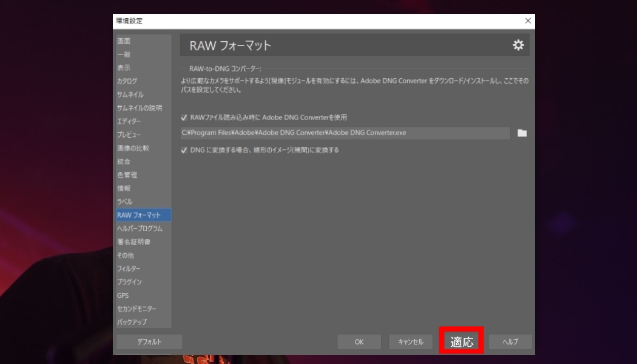Select 情報 in the sidebar
The image size is (637, 364).
[143, 189]
